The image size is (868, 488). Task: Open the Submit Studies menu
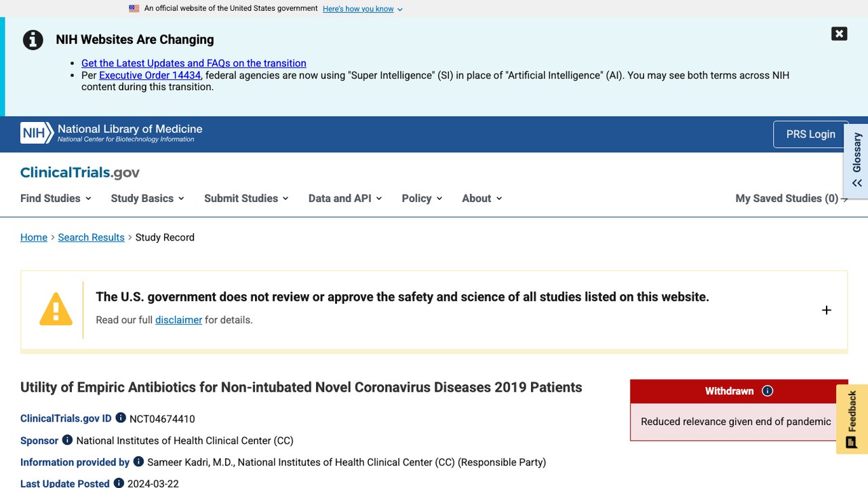click(247, 199)
